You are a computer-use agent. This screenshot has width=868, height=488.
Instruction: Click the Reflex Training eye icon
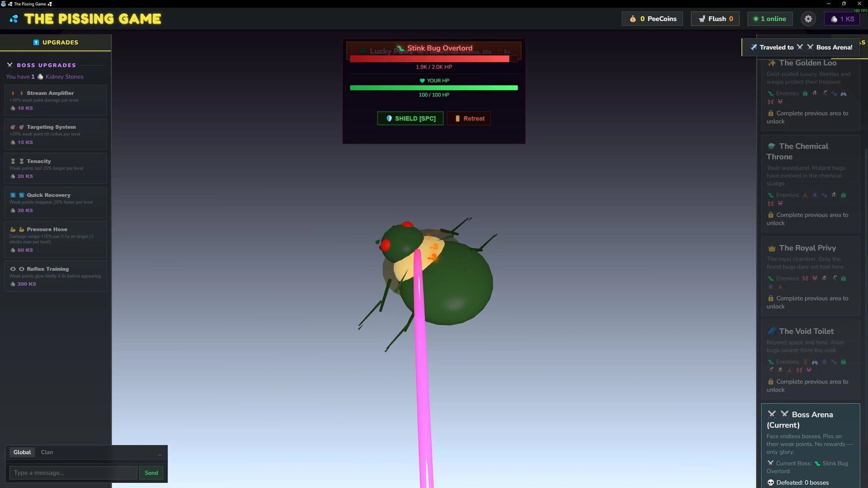14,269
